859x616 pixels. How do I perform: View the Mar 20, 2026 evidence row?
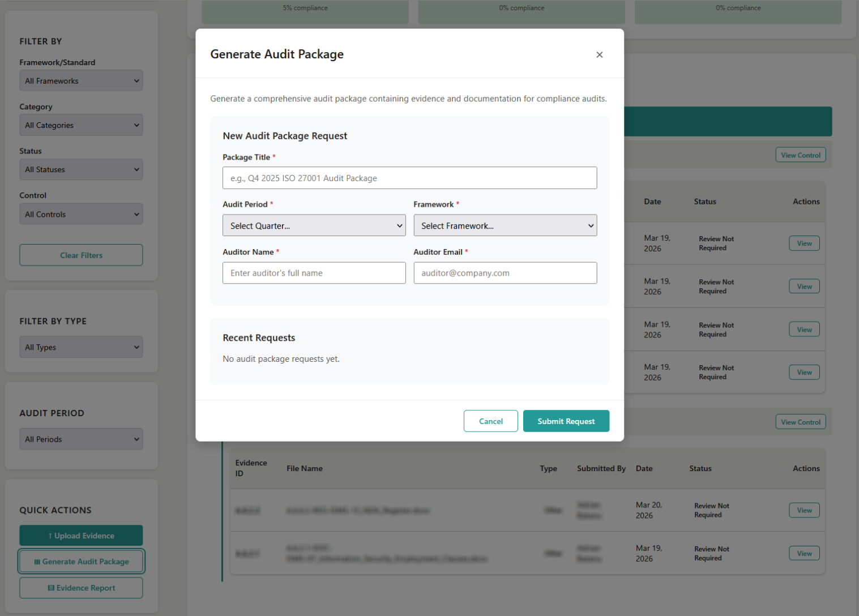tap(804, 510)
